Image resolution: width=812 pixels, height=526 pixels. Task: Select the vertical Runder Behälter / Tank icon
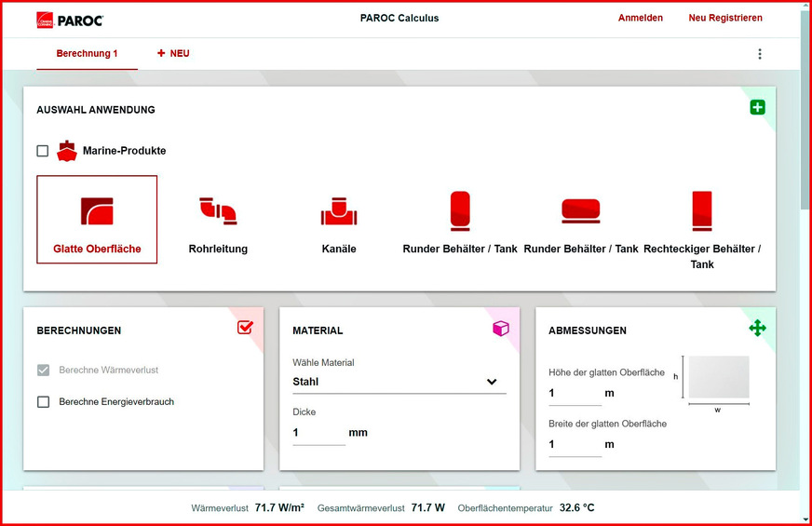coord(460,210)
